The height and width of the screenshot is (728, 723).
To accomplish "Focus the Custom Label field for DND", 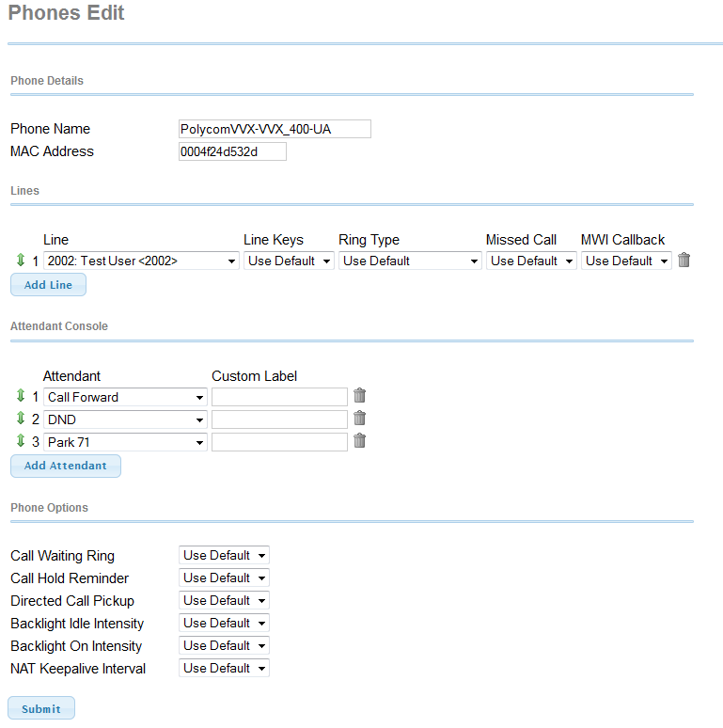I will click(279, 419).
